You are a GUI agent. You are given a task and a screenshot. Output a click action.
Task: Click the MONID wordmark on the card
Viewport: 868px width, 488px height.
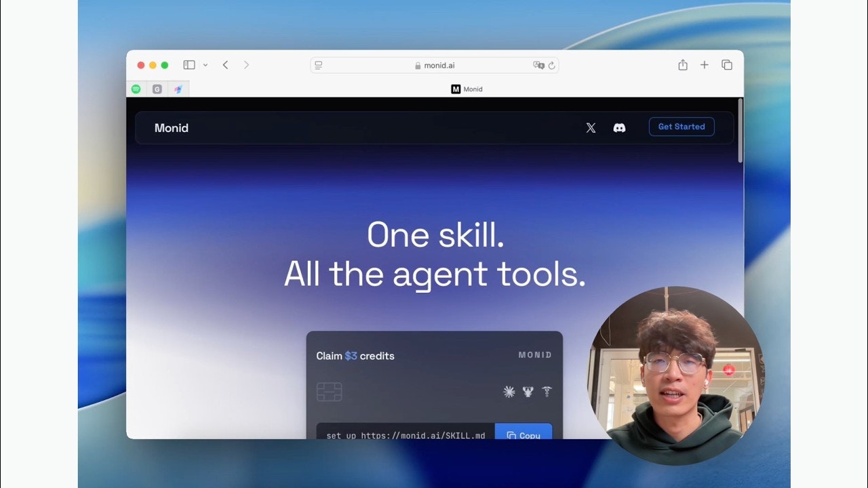coord(535,355)
